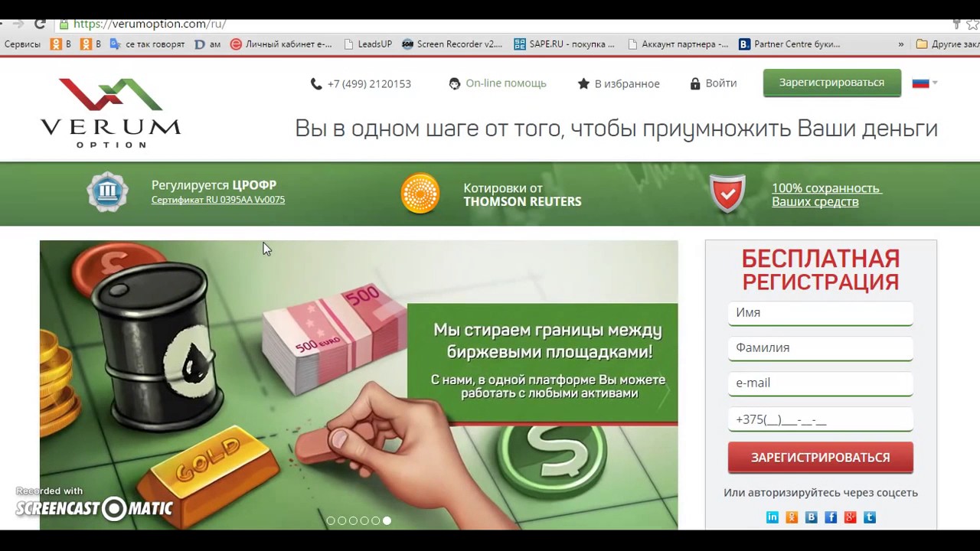980x551 pixels.
Task: Click the Google Plus login icon
Action: pos(850,517)
